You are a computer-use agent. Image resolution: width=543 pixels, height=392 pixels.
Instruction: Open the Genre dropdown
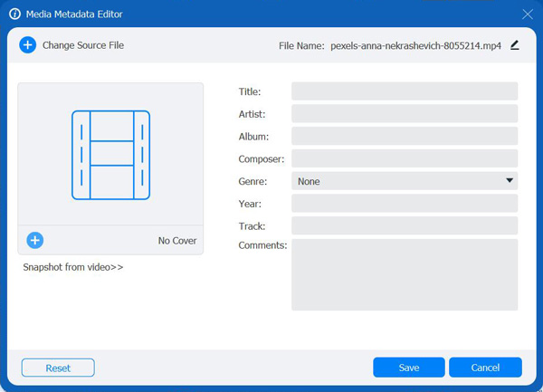(x=405, y=181)
